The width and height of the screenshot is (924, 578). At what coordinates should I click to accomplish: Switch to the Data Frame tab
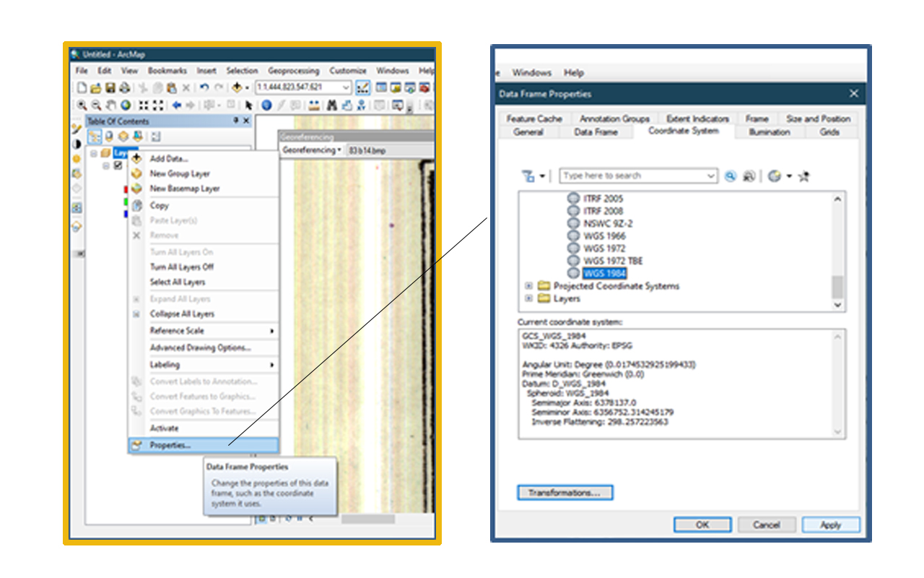[596, 132]
